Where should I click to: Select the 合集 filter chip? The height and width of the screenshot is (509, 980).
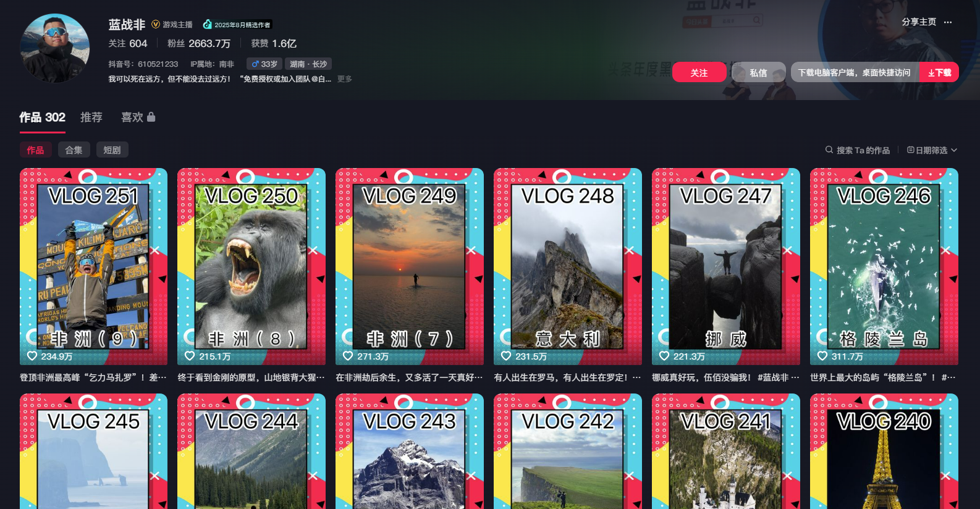pyautogui.click(x=74, y=150)
